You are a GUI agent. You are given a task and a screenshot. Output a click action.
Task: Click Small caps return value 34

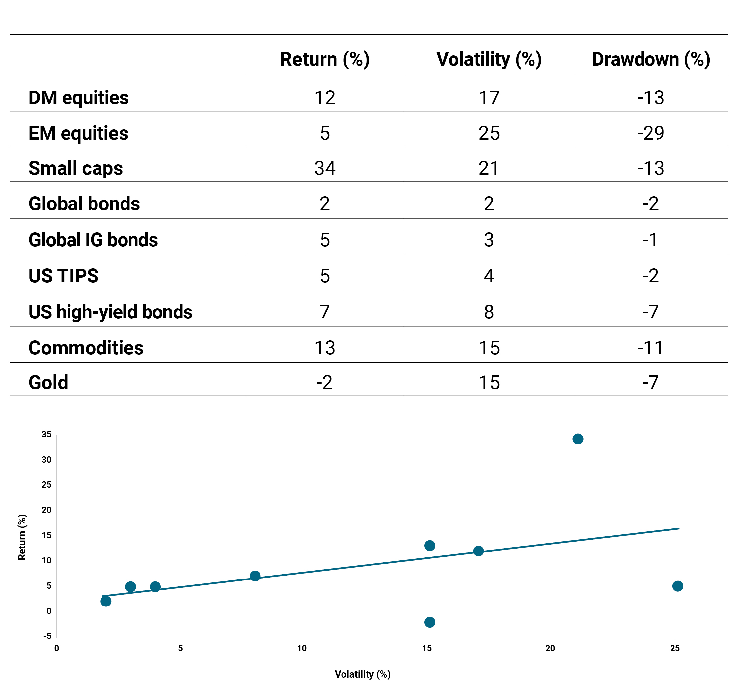coord(325,168)
